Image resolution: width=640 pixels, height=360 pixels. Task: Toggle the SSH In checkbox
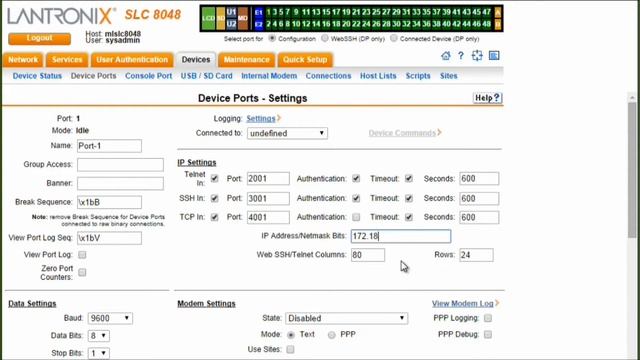(x=214, y=198)
